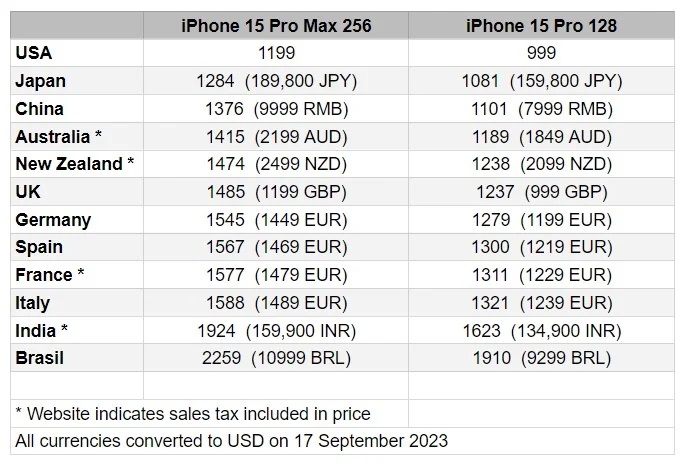This screenshot has width=684, height=466.
Task: Select the sales tax included footnote
Action: [193, 414]
